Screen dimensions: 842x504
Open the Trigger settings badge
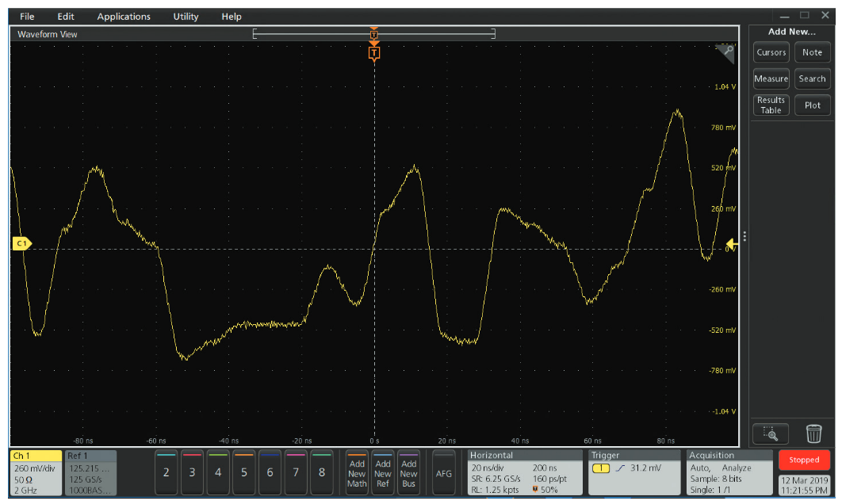tap(633, 472)
